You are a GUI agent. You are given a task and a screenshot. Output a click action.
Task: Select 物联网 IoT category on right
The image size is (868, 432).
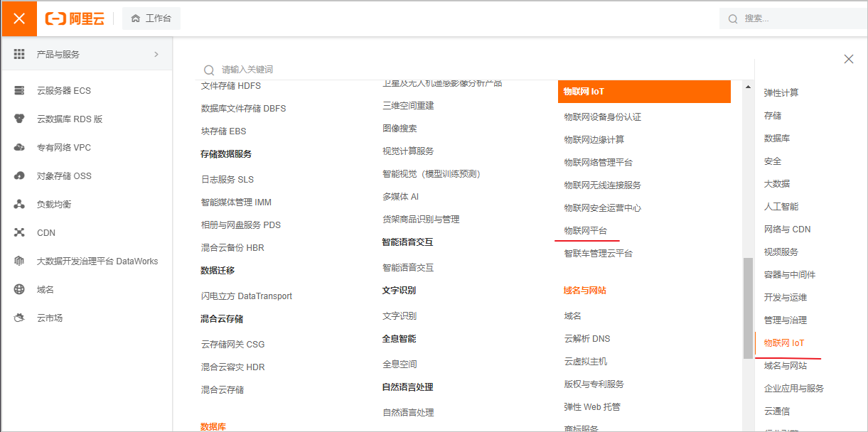coord(784,342)
